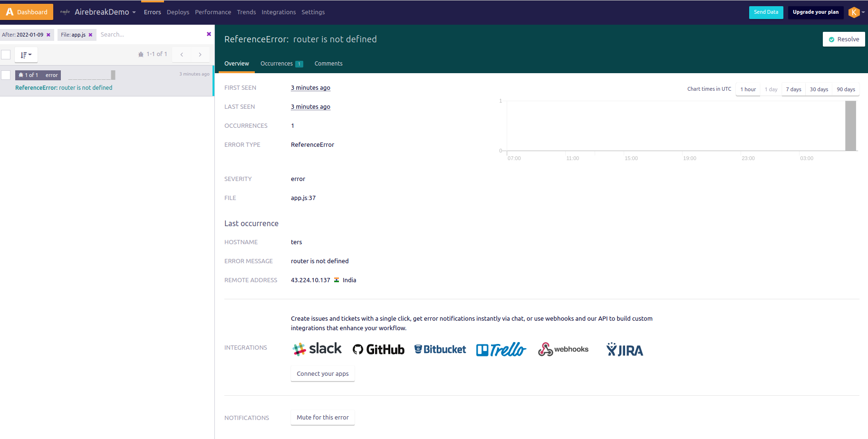868x439 pixels.
Task: Click the Airbrake logo in top-left
Action: pos(9,11)
